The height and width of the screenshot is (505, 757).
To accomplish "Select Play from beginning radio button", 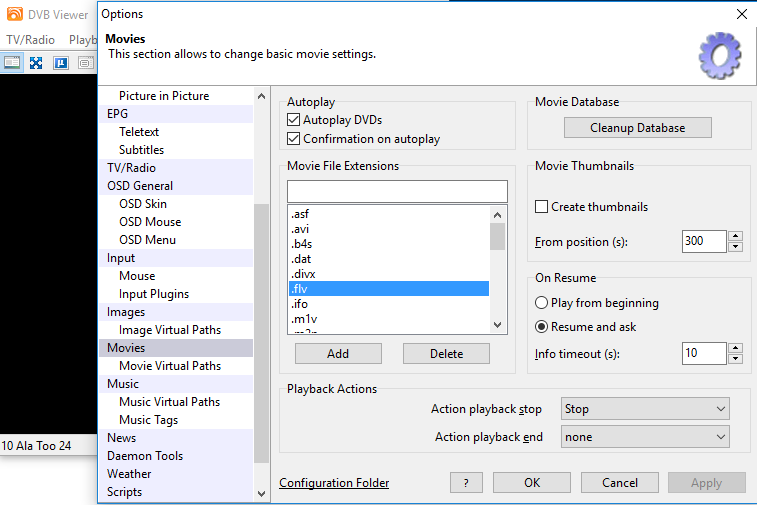I will 541,303.
